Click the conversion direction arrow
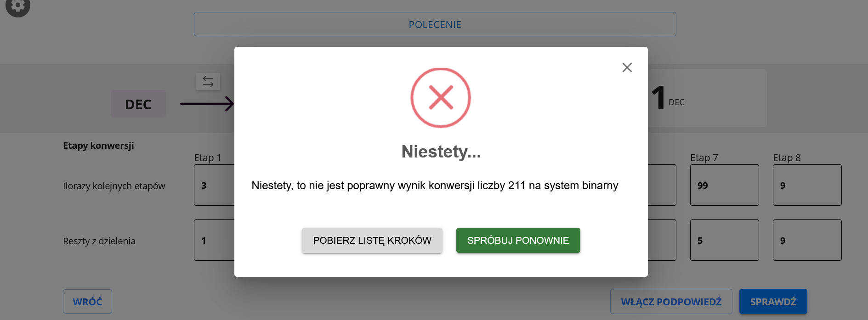 (207, 104)
